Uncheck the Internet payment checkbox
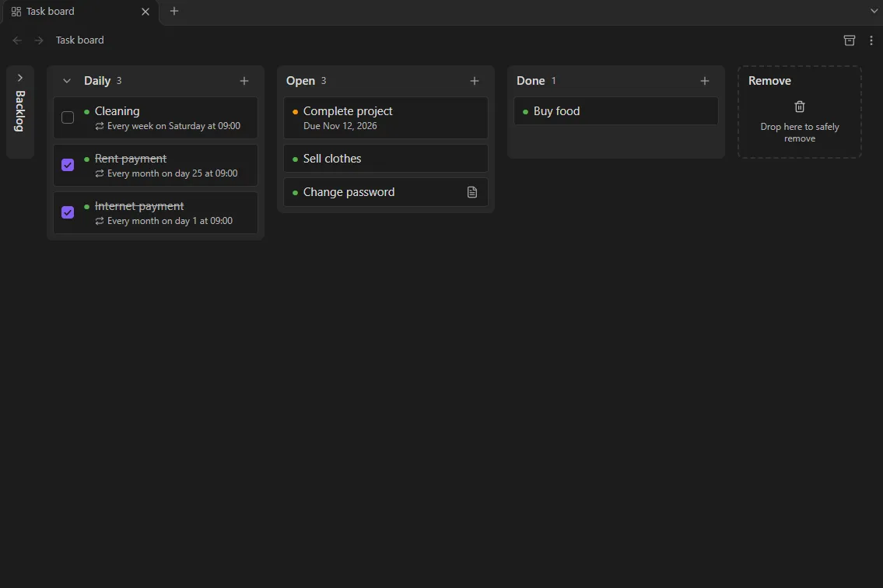Image resolution: width=883 pixels, height=588 pixels. 68,212
